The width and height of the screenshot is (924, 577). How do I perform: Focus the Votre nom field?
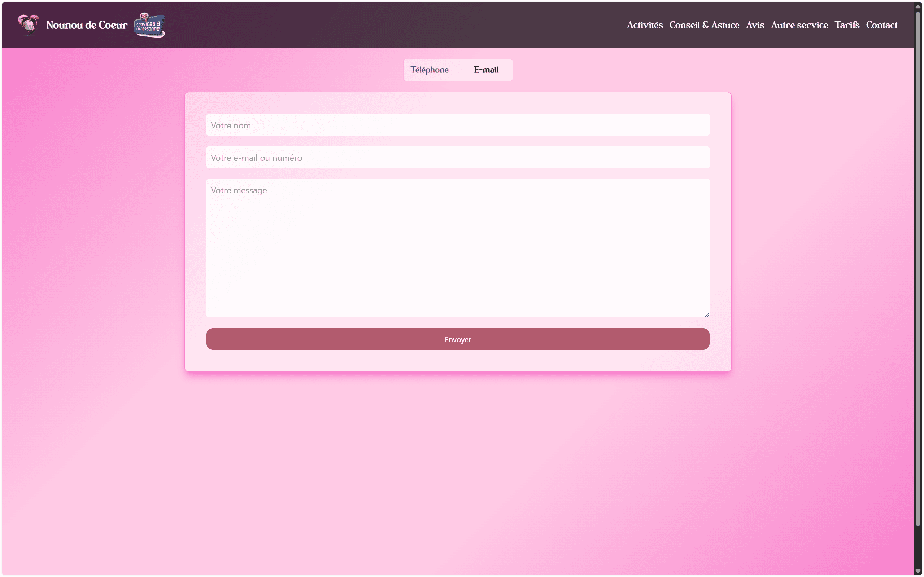[457, 125]
